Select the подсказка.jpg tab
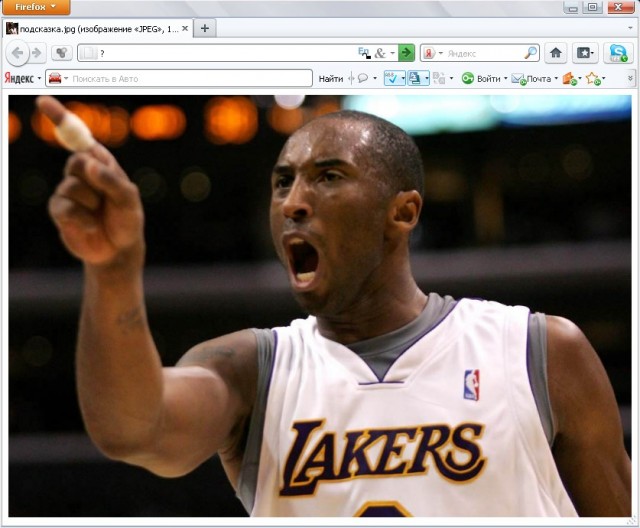The width and height of the screenshot is (640, 528). (97, 29)
